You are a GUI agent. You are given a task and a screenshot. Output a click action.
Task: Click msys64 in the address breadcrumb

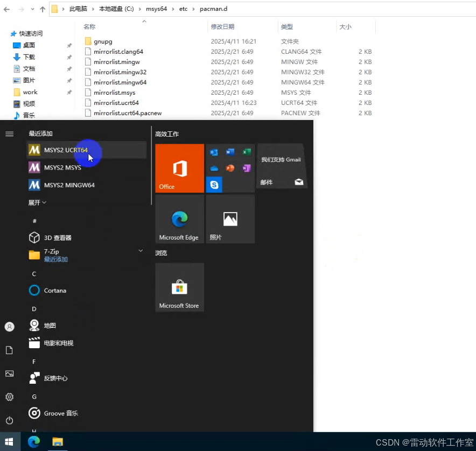pos(156,9)
